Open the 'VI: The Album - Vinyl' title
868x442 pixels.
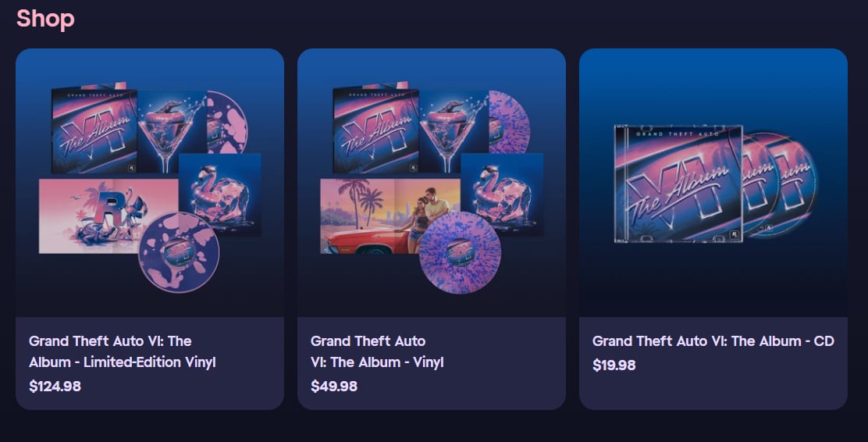coord(377,351)
